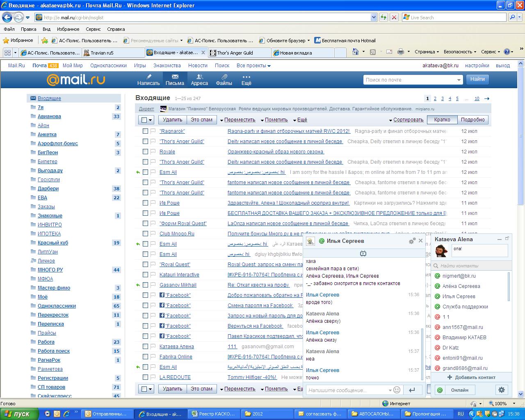Open the Сервис menu in menu bar

93,29
